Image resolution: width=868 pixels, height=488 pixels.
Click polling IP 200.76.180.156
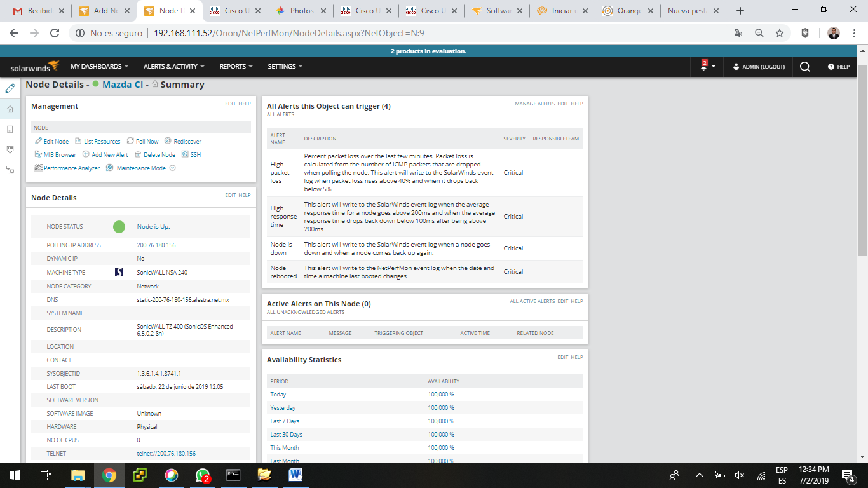tap(156, 245)
